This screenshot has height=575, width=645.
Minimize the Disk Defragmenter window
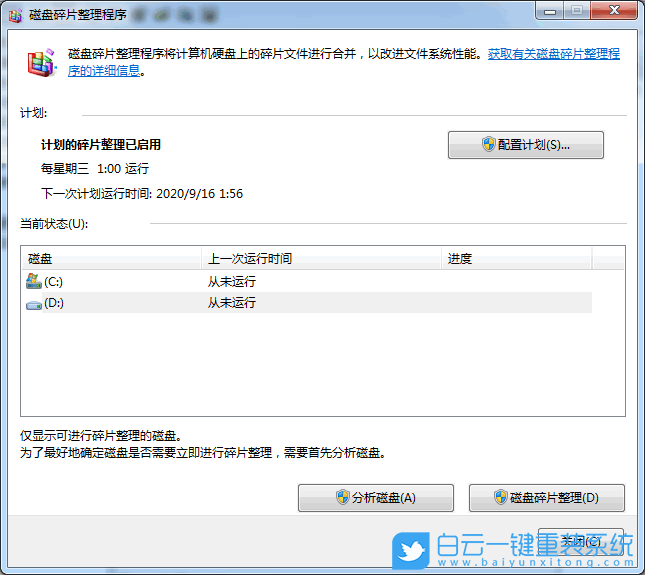pyautogui.click(x=550, y=11)
